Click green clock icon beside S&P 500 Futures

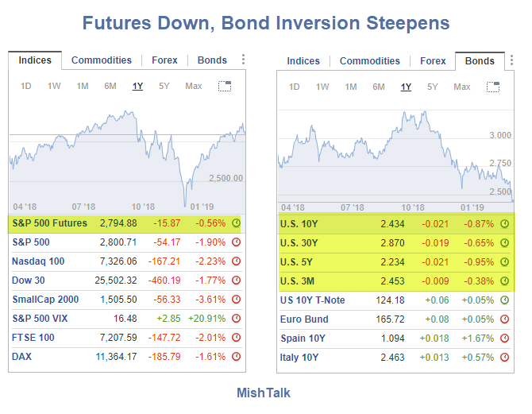tap(236, 223)
